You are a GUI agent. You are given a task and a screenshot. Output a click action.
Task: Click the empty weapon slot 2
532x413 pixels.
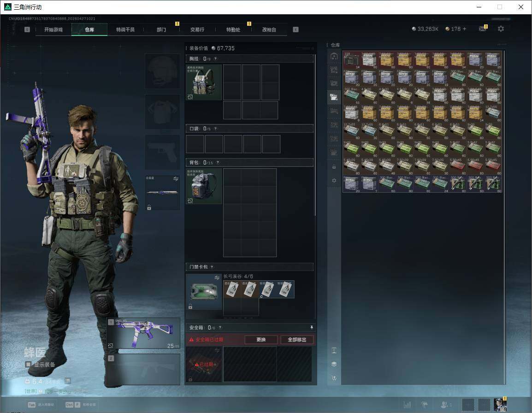point(143,369)
